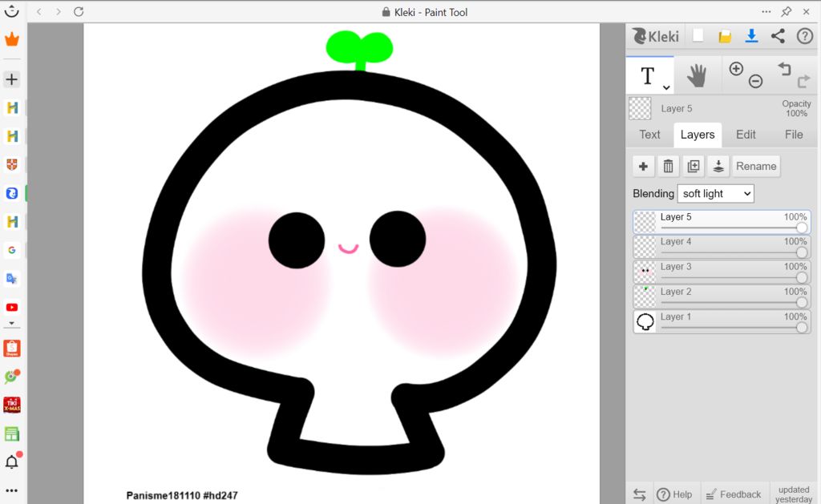This screenshot has height=504, width=821.
Task: Open Help at the bottom of the panel
Action: tap(674, 494)
